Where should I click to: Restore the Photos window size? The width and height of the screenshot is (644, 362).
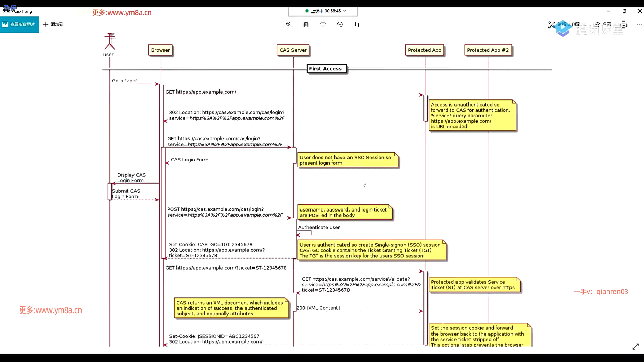coord(624,11)
